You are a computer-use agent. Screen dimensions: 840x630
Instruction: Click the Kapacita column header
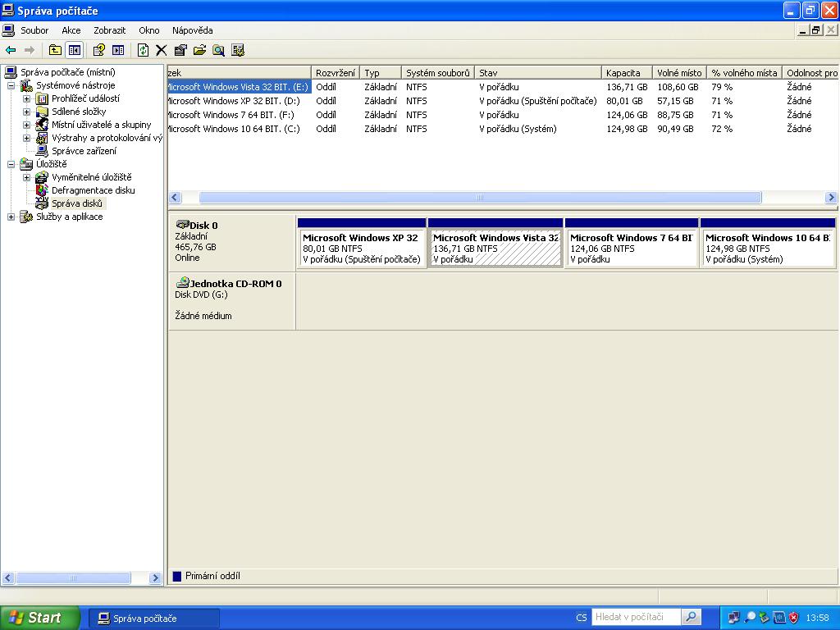point(623,73)
